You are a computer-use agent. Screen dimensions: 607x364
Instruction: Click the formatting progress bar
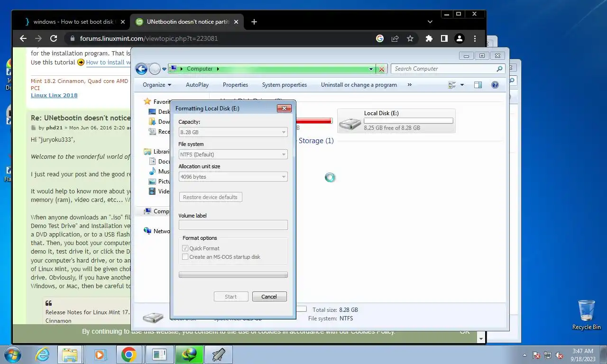[x=233, y=275]
